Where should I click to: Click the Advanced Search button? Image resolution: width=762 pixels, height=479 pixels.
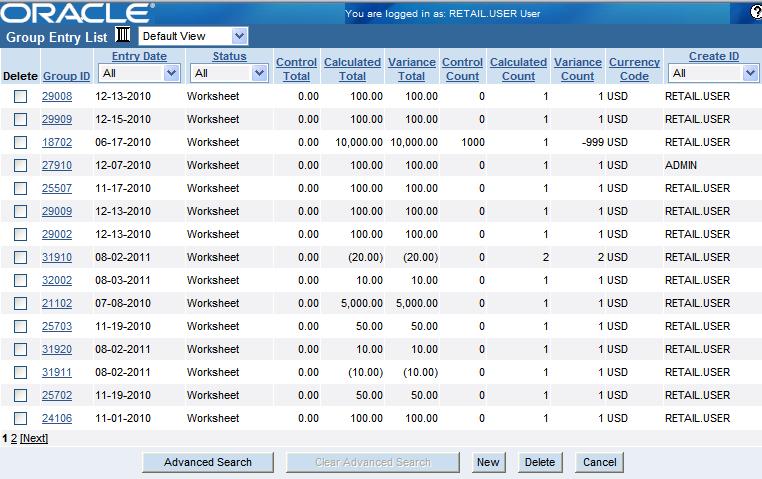click(208, 462)
